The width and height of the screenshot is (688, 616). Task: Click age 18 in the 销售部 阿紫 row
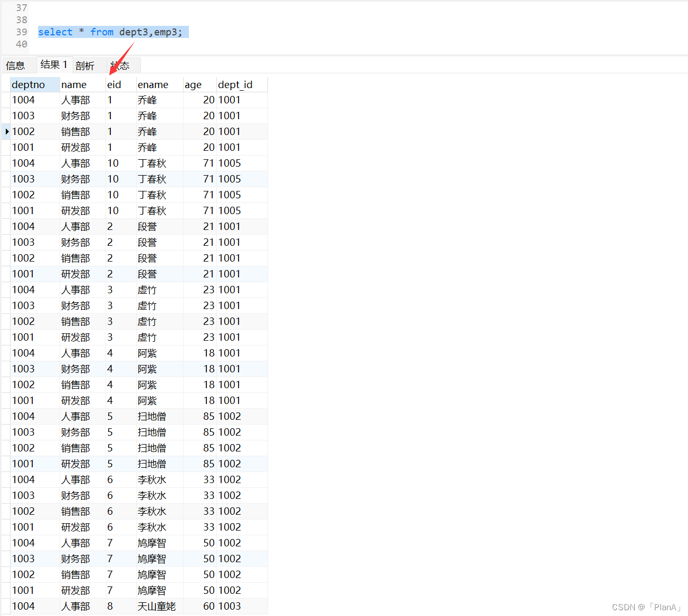(199, 384)
